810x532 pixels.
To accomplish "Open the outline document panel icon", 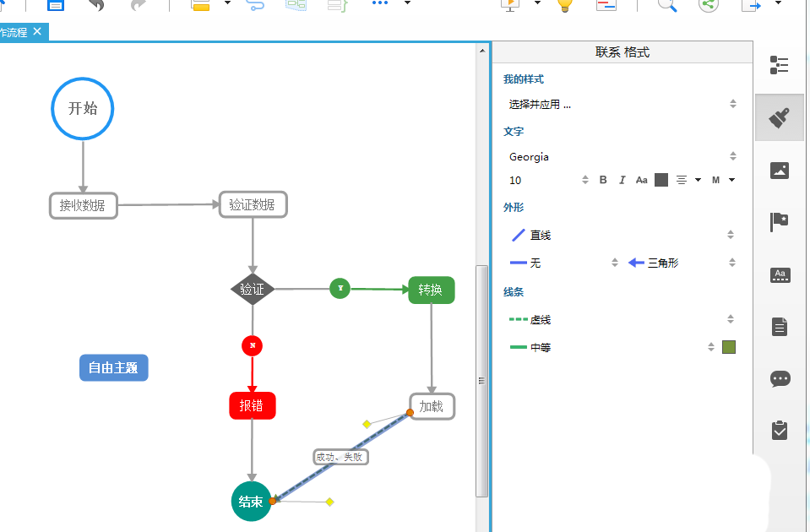I will pyautogui.click(x=779, y=326).
